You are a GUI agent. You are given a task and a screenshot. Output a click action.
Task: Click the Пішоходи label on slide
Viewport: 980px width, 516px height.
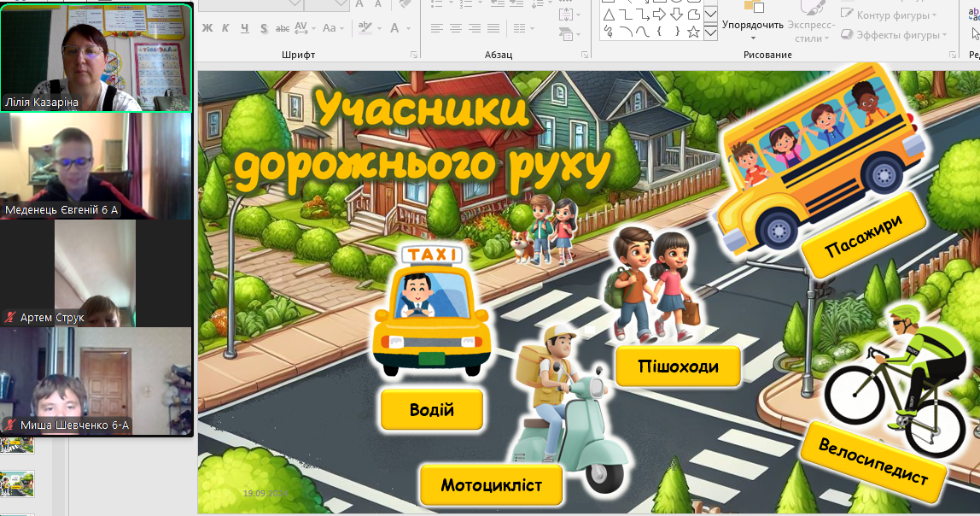coord(677,366)
